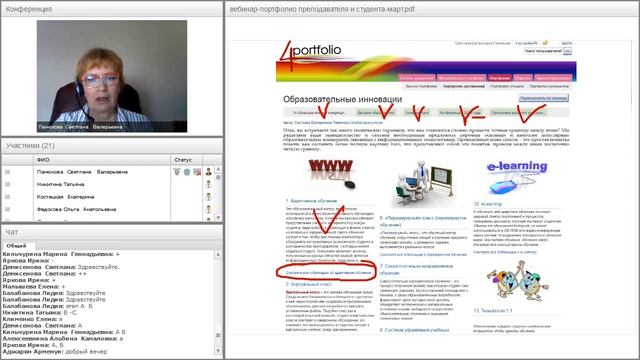Tick the checkbox for Никитина Татьяна
The width and height of the screenshot is (640, 360).
[7, 184]
